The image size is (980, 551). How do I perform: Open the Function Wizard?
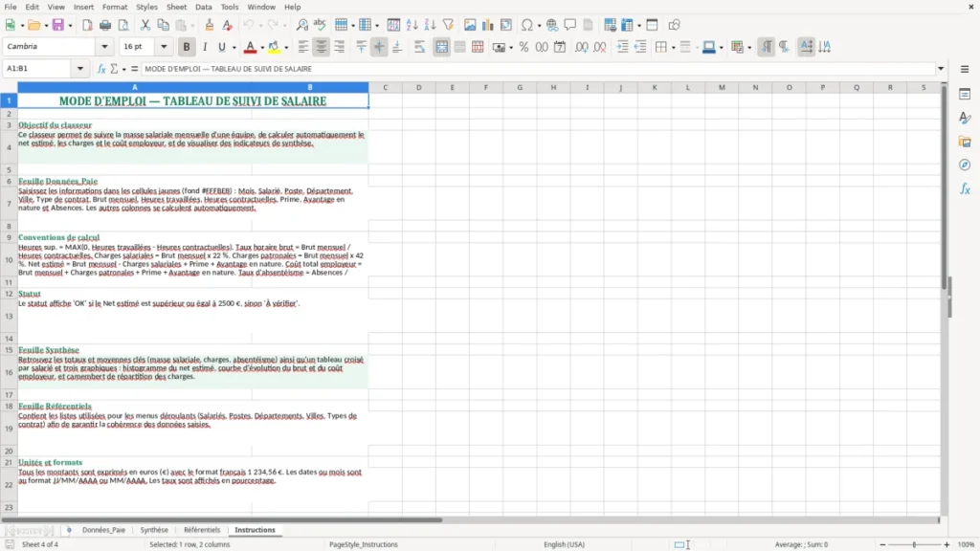pos(101,69)
